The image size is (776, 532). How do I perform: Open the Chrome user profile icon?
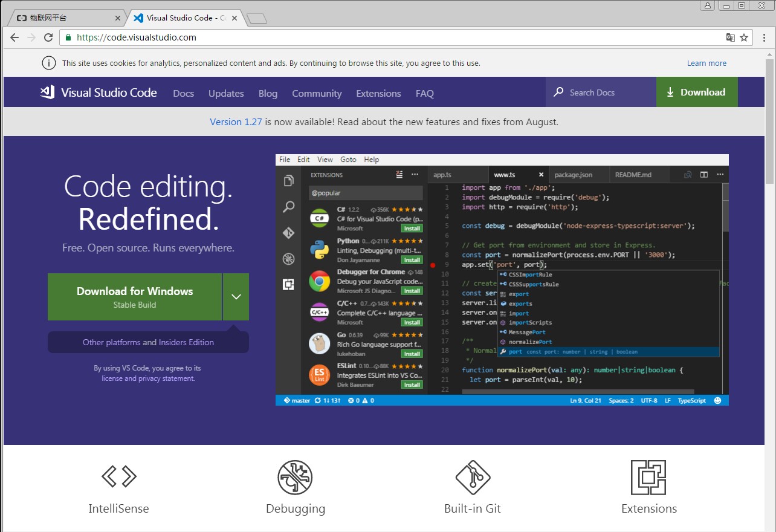pyautogui.click(x=707, y=5)
